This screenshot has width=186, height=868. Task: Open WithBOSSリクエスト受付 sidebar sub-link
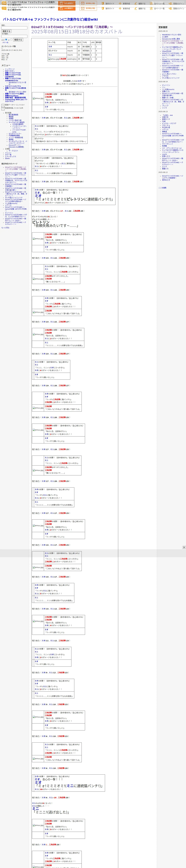pos(17,83)
